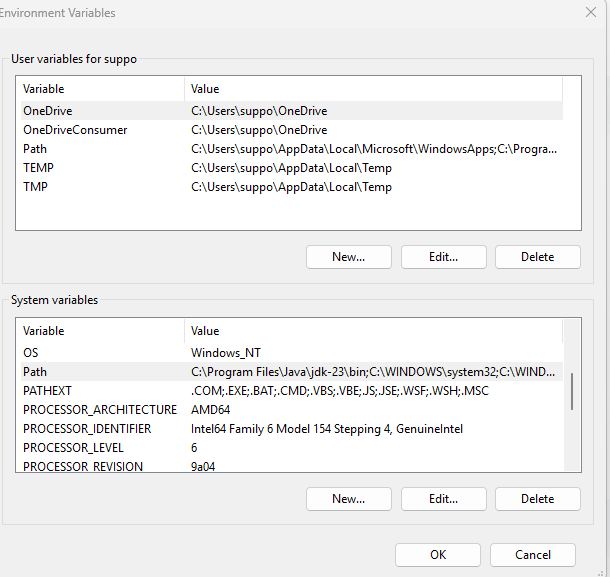Select the user Path variable row
Screen dimensions: 610x577
pos(292,149)
